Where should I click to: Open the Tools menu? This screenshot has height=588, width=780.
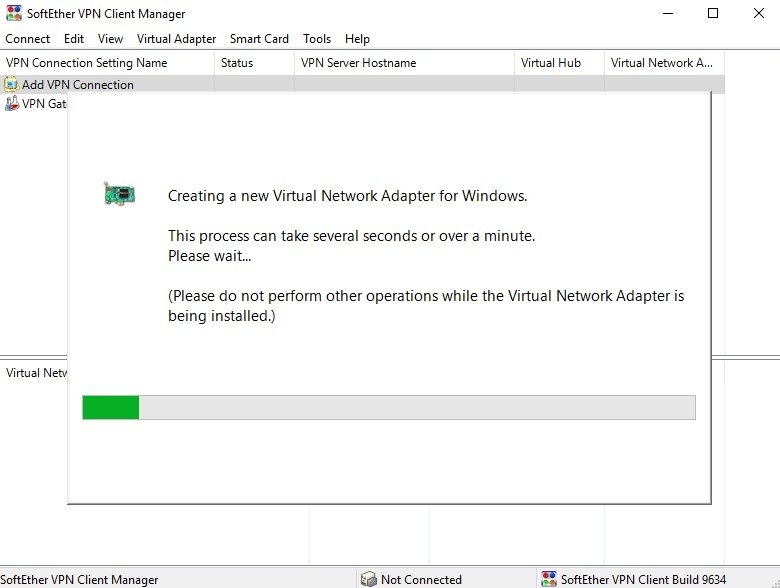tap(317, 39)
